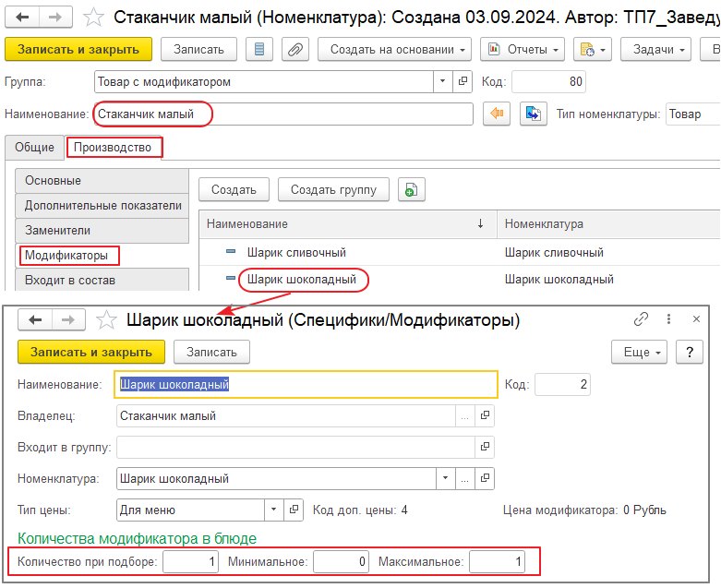
Task: Star the Шарик шоколадный modifier as favorite
Action: [106, 319]
